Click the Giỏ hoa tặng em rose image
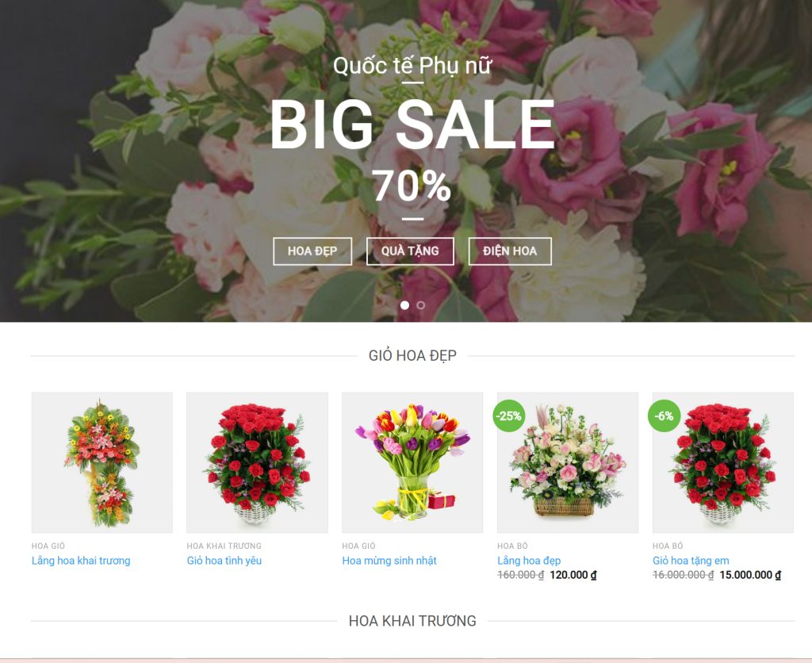The image size is (812, 663). pos(723,462)
